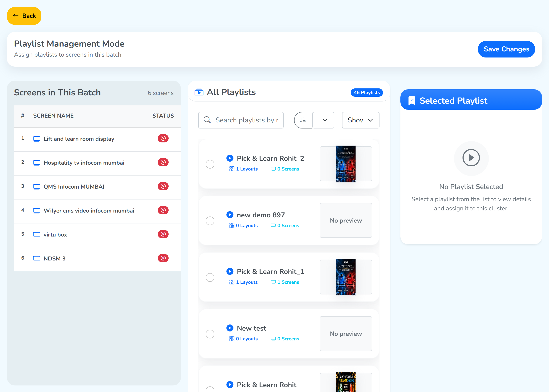Click the monitor icon beside virtu box

click(x=36, y=235)
